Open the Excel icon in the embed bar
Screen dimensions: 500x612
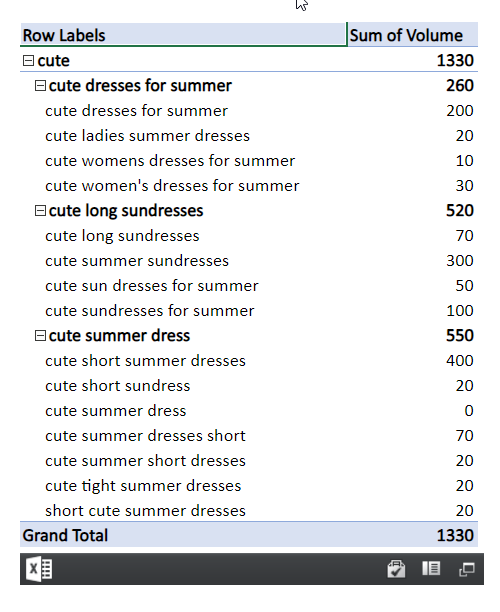coord(39,569)
